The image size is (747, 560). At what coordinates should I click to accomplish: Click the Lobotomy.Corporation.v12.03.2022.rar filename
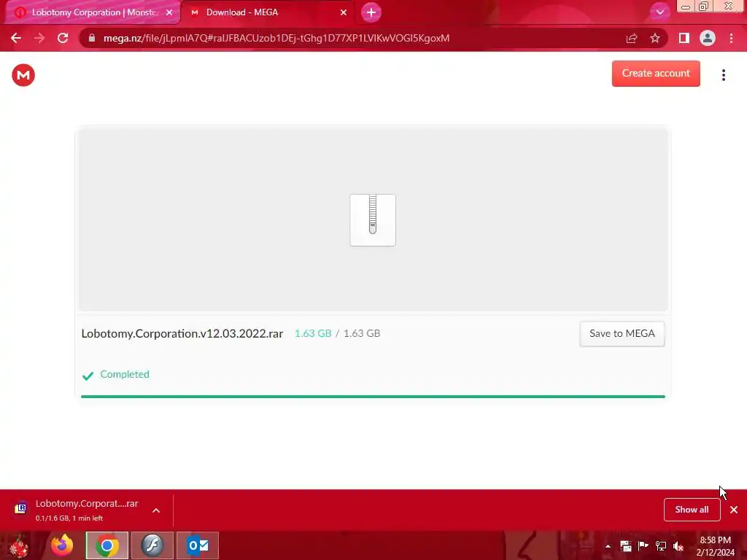point(182,333)
